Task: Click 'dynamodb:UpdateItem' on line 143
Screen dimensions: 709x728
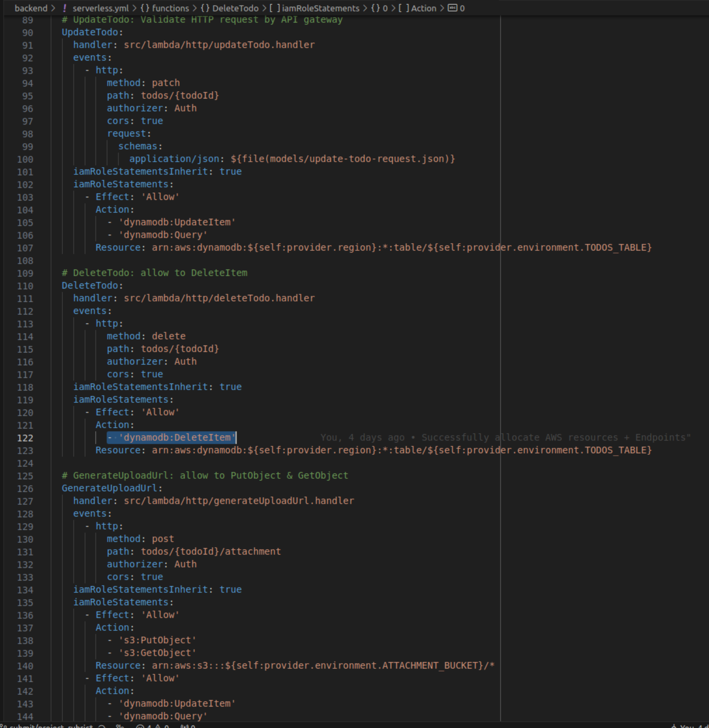Action: (177, 703)
